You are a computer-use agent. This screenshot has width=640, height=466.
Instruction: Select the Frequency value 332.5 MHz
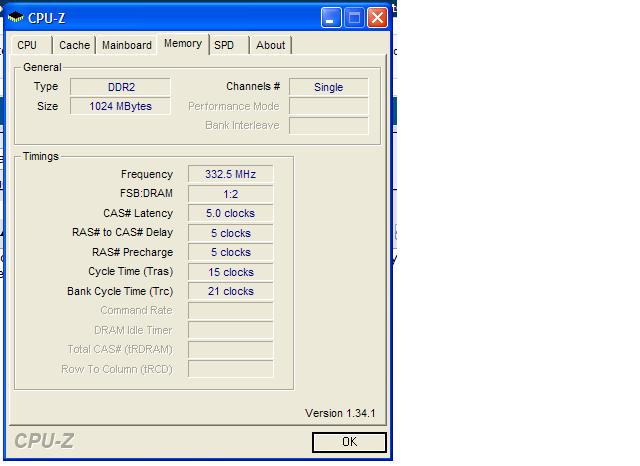pyautogui.click(x=231, y=174)
